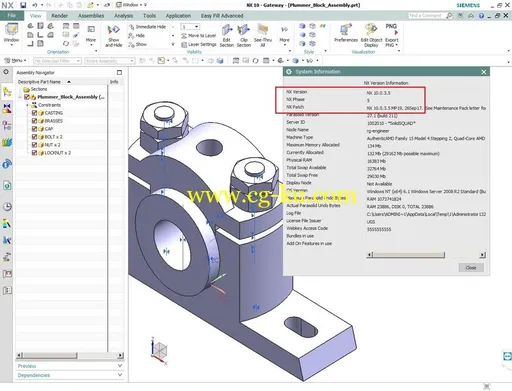Click the Info column header

[114, 82]
